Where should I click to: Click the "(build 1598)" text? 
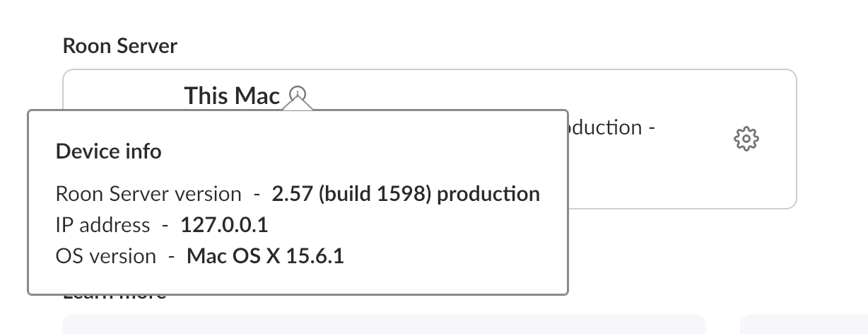click(x=375, y=194)
